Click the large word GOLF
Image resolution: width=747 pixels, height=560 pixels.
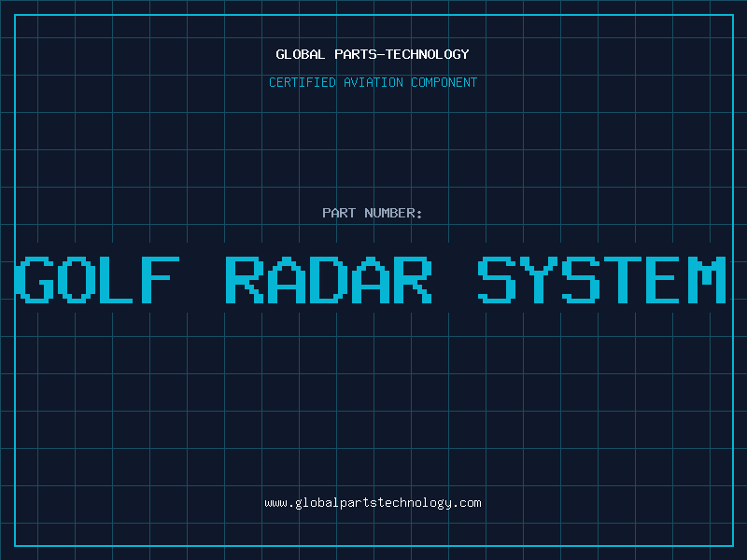pyautogui.click(x=98, y=280)
